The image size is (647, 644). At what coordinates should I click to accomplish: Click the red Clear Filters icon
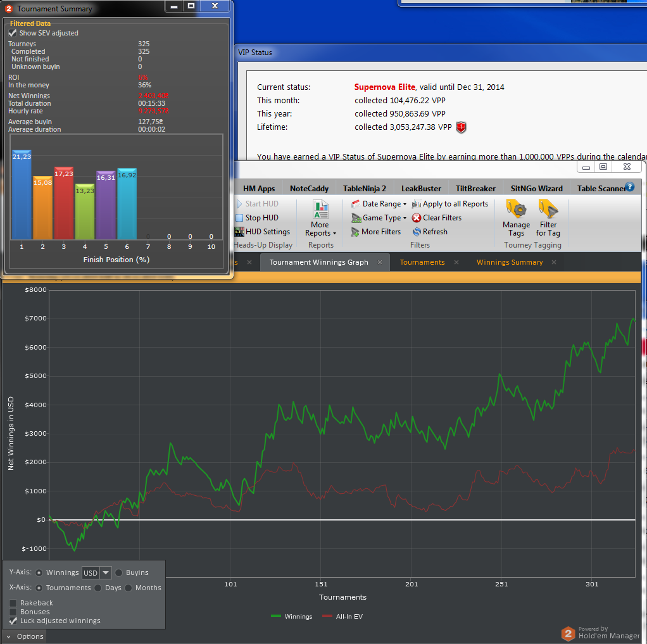point(417,218)
